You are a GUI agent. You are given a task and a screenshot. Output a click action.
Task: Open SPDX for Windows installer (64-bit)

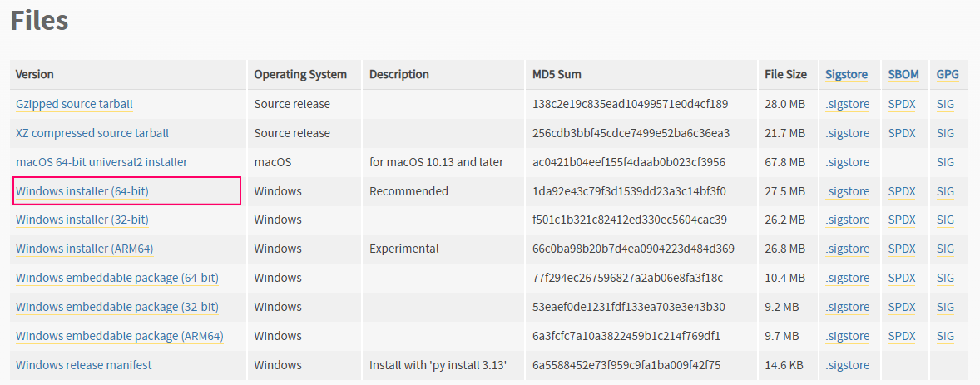(902, 191)
